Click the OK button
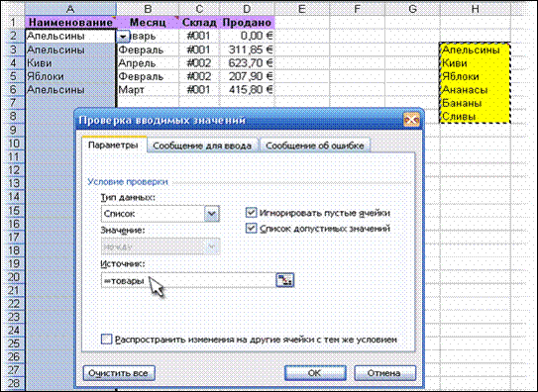 click(x=315, y=373)
